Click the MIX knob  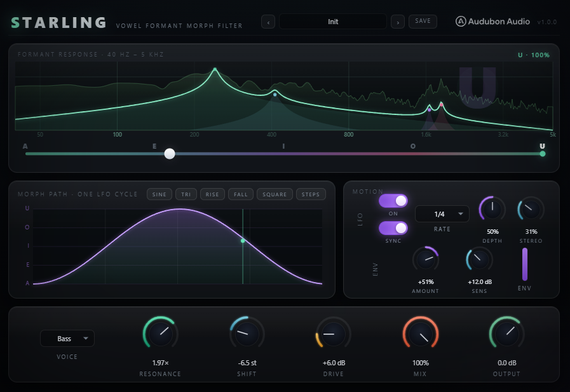[x=420, y=334]
